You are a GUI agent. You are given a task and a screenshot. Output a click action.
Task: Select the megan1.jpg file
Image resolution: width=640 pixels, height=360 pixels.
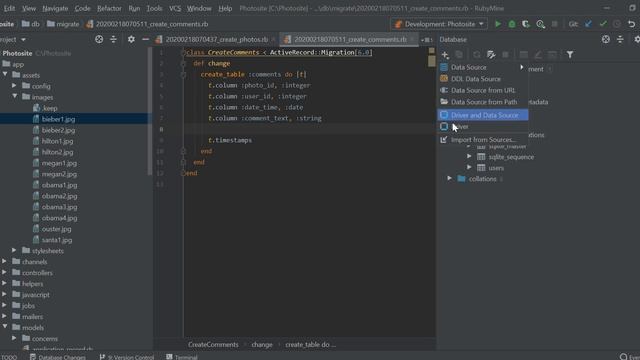[59, 163]
